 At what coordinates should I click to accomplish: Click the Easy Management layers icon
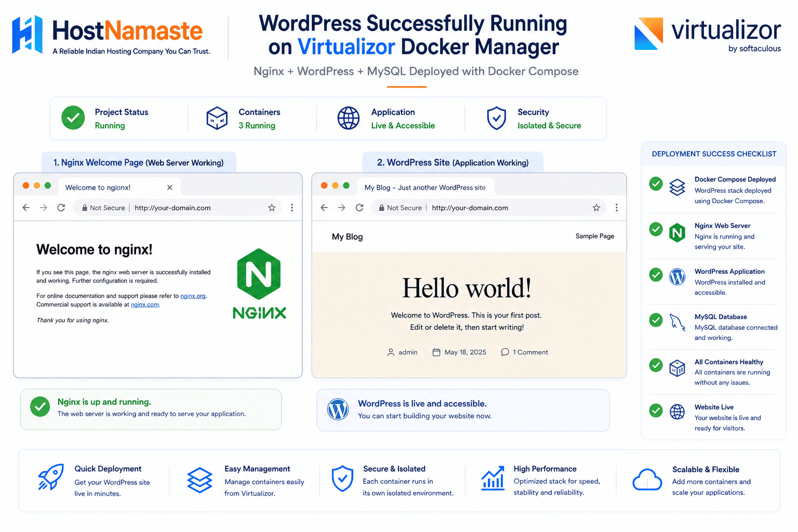click(x=200, y=480)
